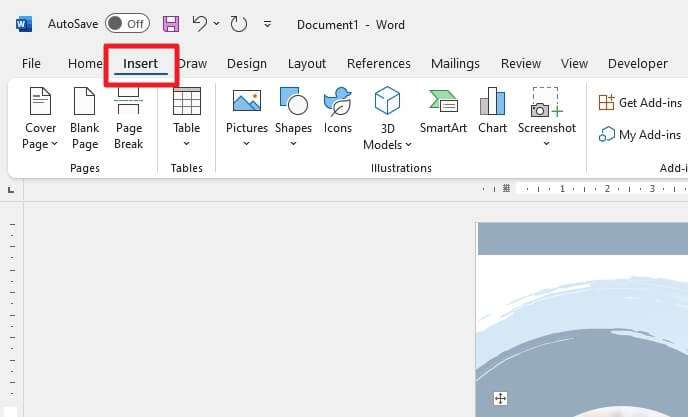Screen dimensions: 688x417
Task: Insert a Chart
Action: coord(492,111)
